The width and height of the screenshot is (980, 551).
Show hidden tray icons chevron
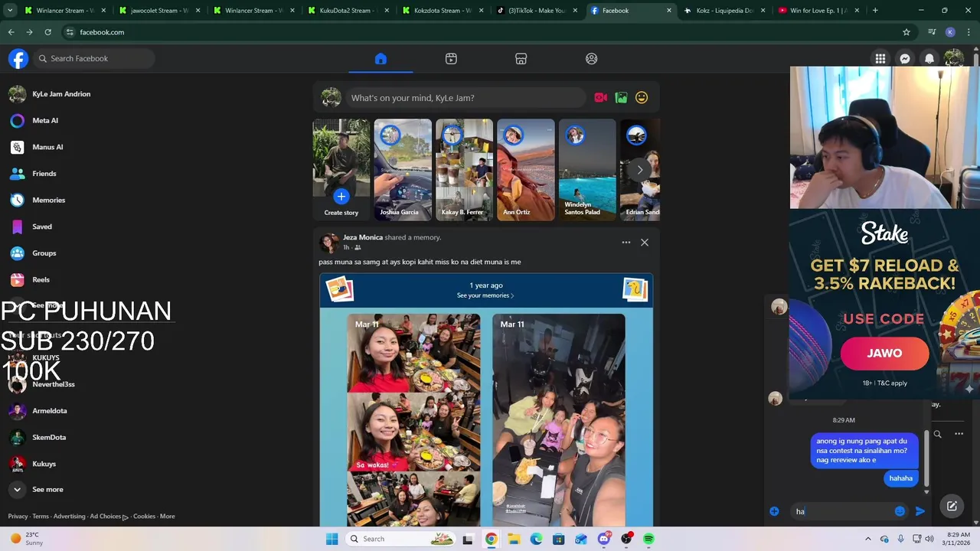click(867, 539)
